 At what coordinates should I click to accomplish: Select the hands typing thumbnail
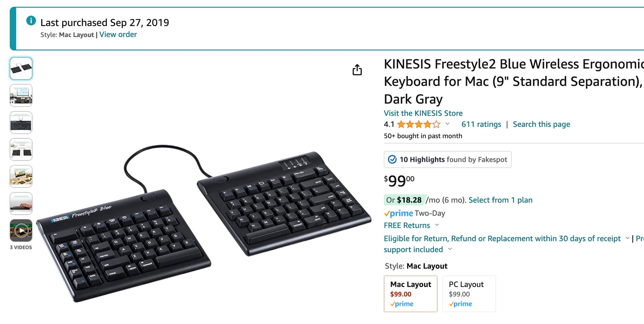21,203
